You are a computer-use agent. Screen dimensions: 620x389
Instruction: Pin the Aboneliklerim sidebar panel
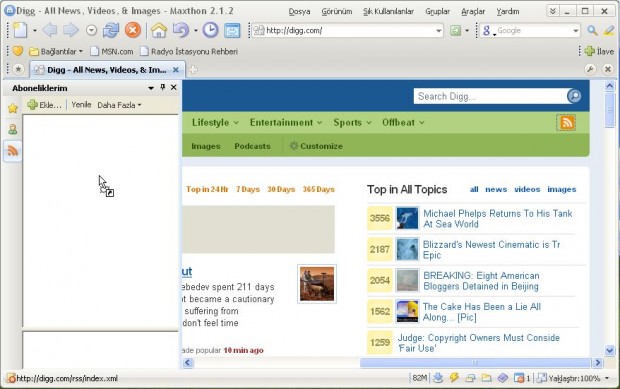(163, 87)
